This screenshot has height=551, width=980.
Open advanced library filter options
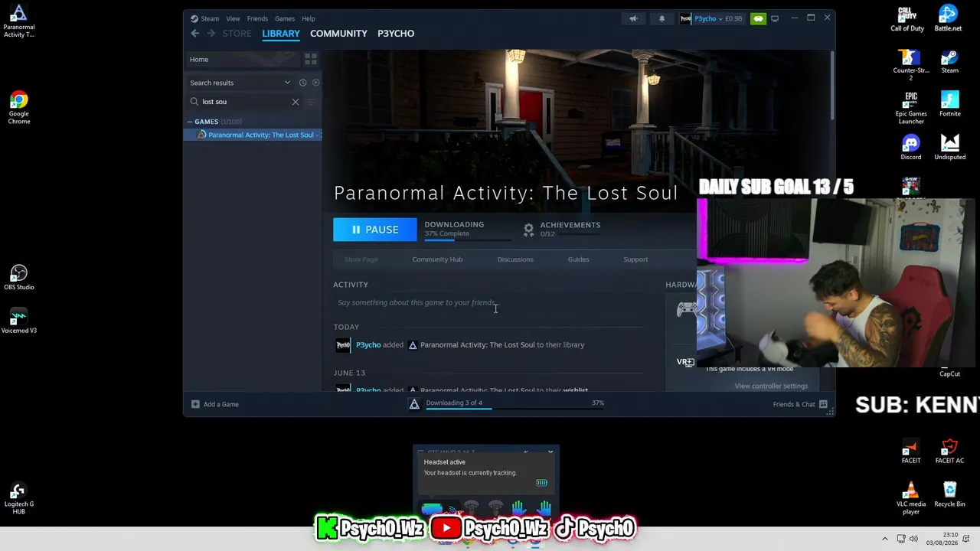311,102
